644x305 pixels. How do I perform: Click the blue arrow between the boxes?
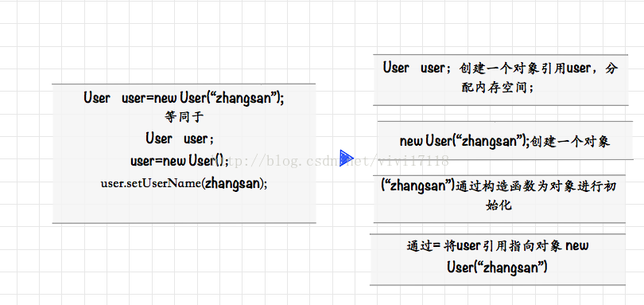[x=347, y=158]
